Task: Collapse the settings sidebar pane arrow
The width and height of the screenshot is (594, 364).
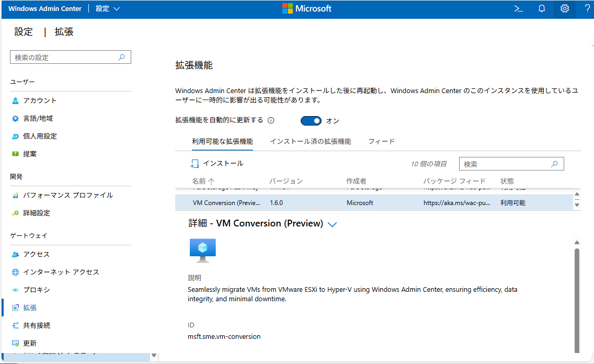Action: coord(154,355)
